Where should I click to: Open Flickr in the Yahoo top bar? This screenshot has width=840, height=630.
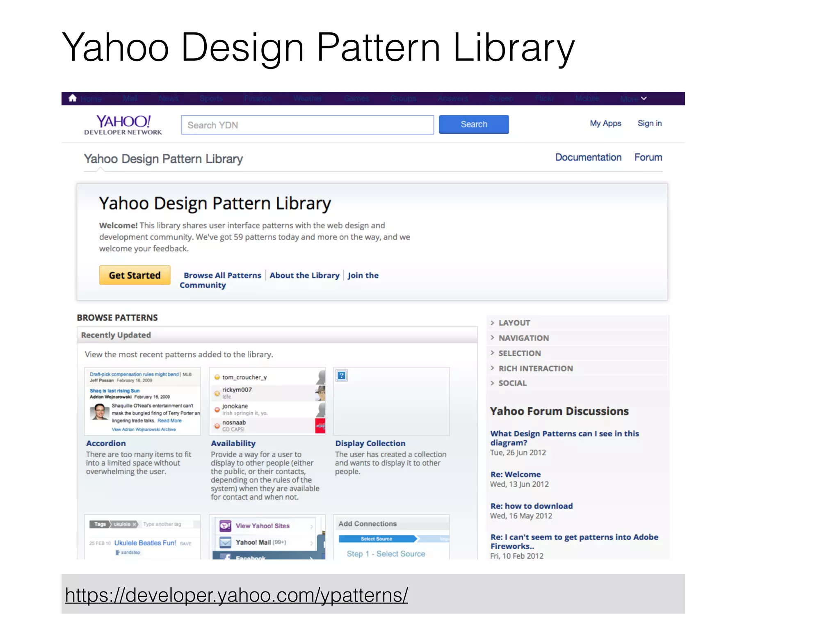(x=544, y=98)
